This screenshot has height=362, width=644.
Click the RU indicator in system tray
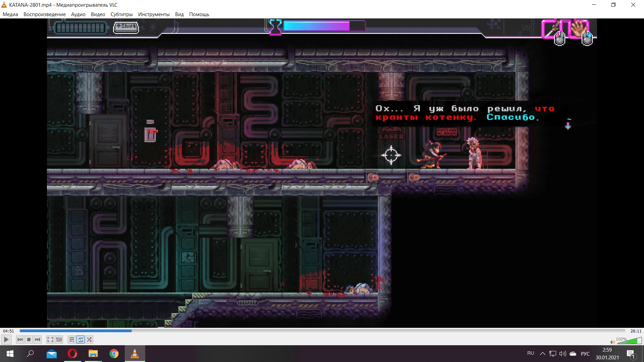531,353
